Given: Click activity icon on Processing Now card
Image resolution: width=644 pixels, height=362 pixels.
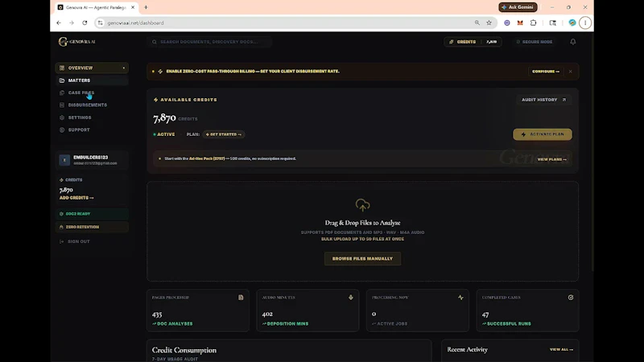Looking at the screenshot, I should (x=460, y=298).
